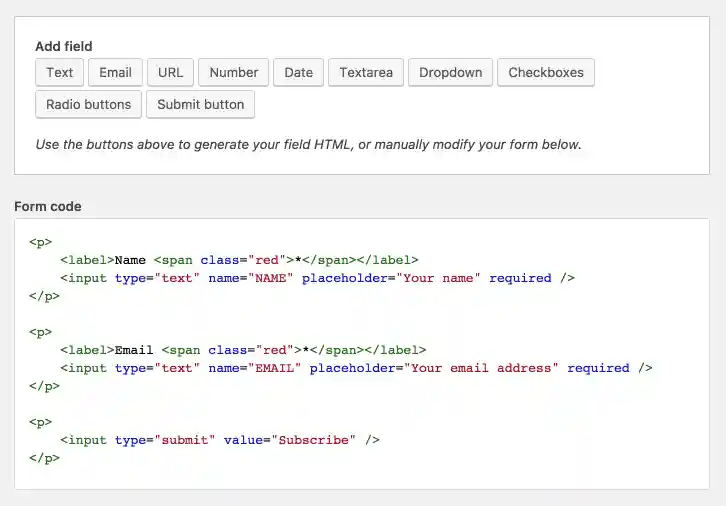Viewport: 726px width, 506px height.
Task: Add an Email field
Action: [115, 72]
